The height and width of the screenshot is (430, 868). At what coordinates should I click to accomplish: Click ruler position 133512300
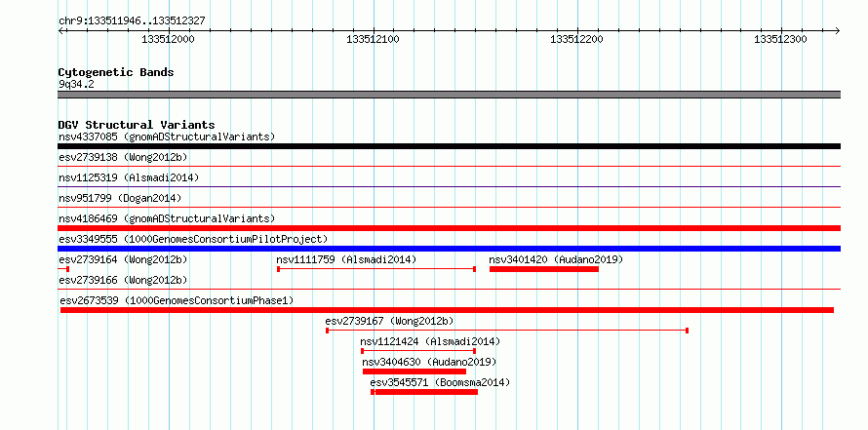click(781, 39)
